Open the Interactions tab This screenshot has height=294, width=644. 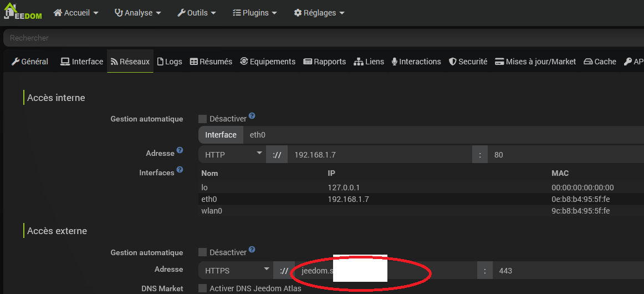click(x=416, y=62)
